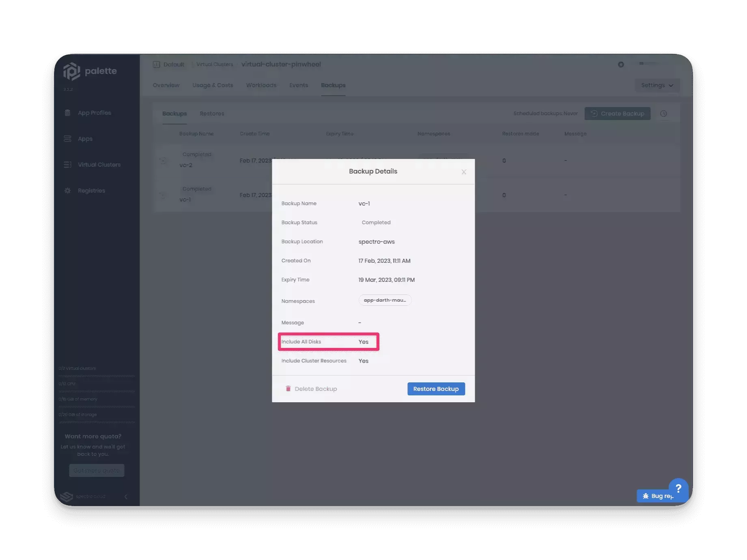Open Apps from the sidebar
The height and width of the screenshot is (560, 747).
click(85, 139)
